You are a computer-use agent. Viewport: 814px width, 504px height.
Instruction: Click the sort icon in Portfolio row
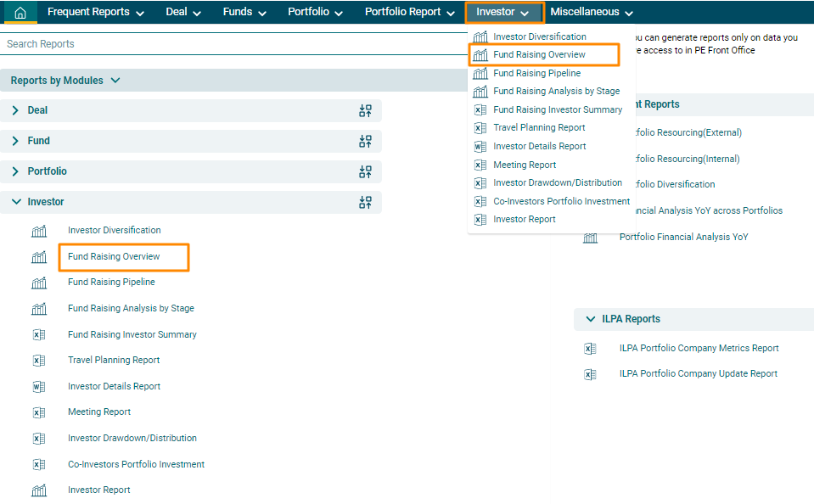point(365,171)
